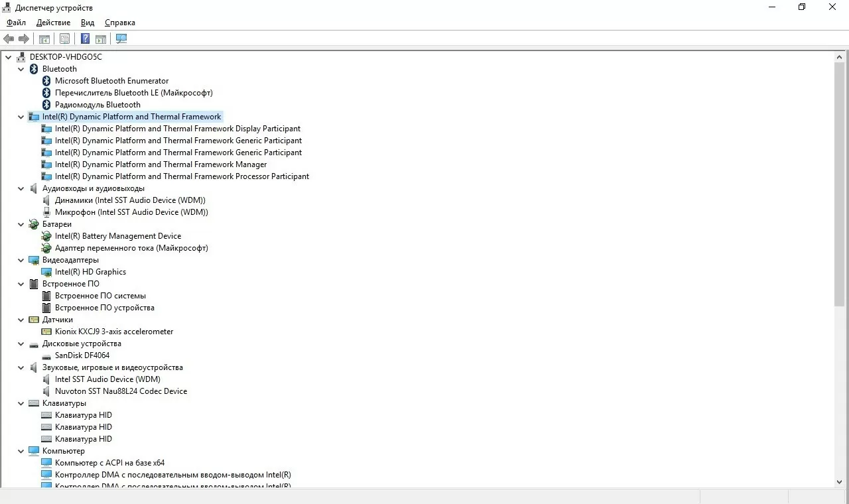Collapse Intel Dynamic Platform and Thermal Framework
Image resolution: width=849 pixels, height=504 pixels.
tap(21, 117)
